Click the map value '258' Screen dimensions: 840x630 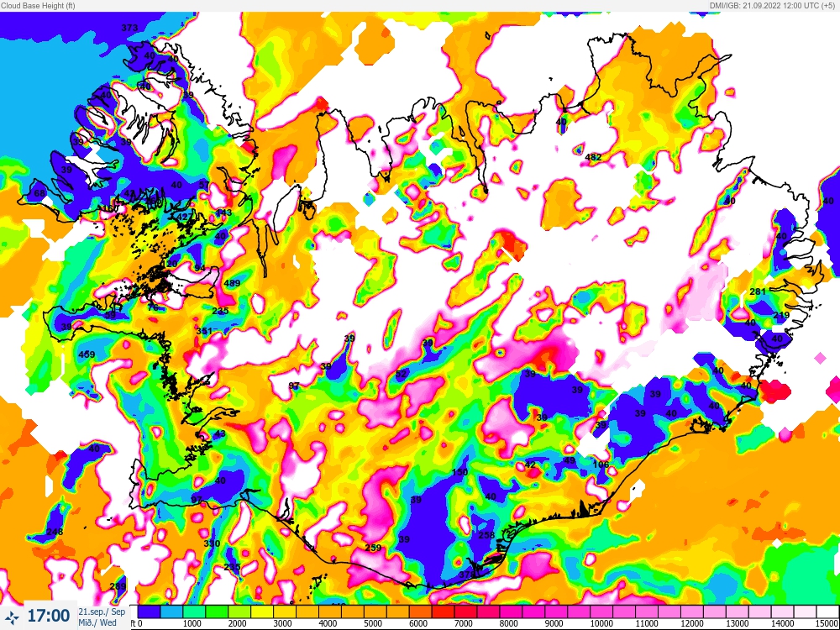click(x=486, y=534)
